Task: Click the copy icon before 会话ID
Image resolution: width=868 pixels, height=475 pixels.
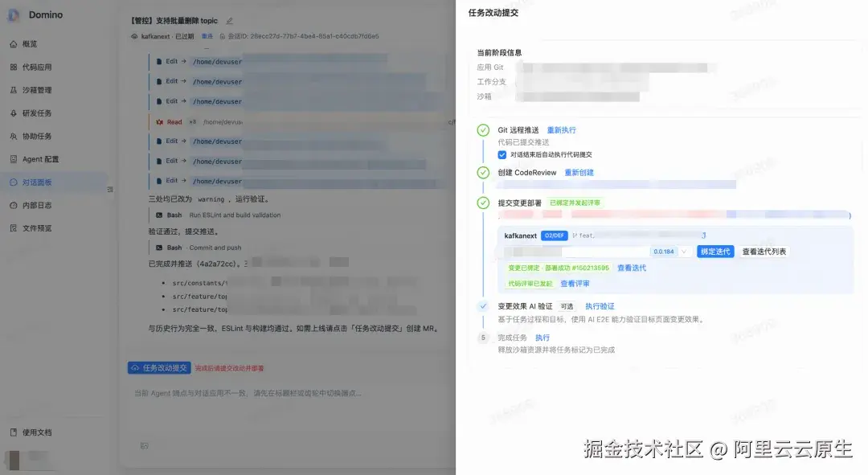Action: click(x=223, y=36)
